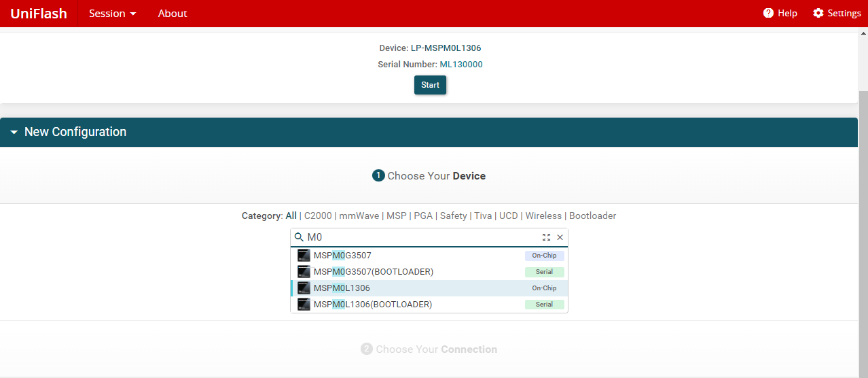Collapse the New Configuration section
Viewport: 868px width, 378px height.
click(x=14, y=132)
